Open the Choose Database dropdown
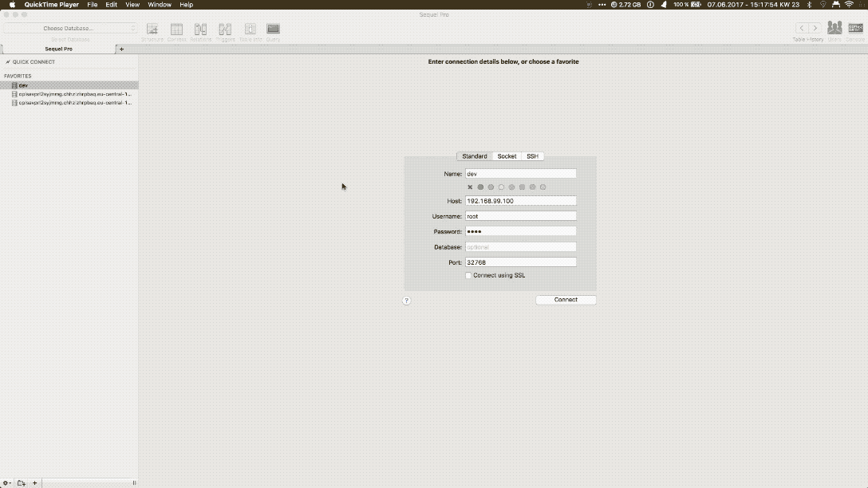The image size is (868, 488). [x=69, y=28]
